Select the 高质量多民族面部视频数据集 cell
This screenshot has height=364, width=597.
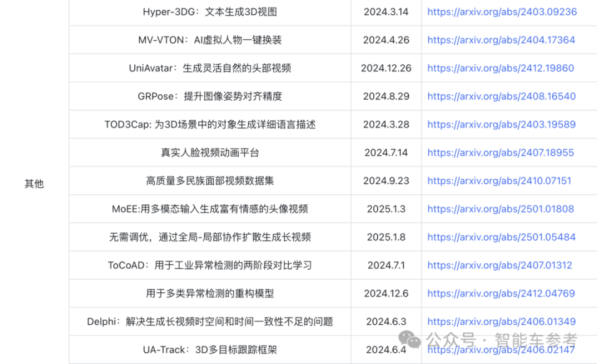click(210, 181)
